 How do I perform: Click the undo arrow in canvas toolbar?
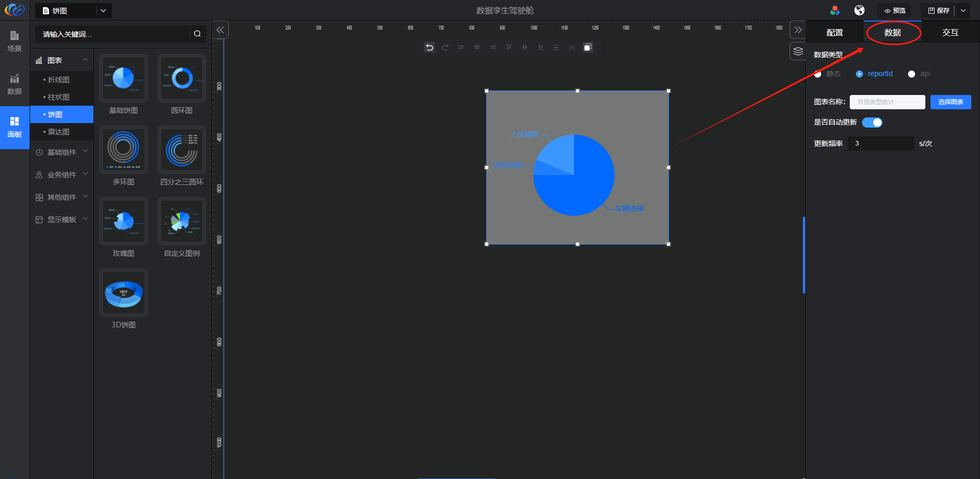coord(429,47)
